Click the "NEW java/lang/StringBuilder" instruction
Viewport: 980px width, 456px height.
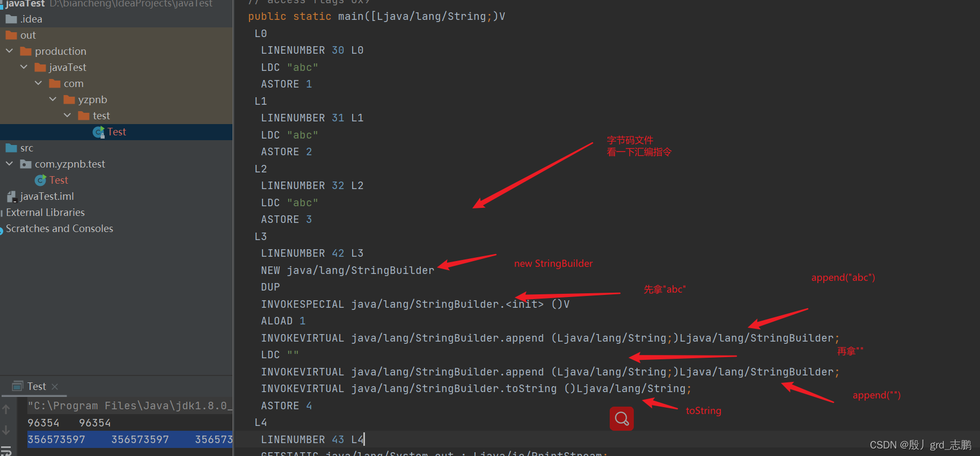click(x=348, y=271)
